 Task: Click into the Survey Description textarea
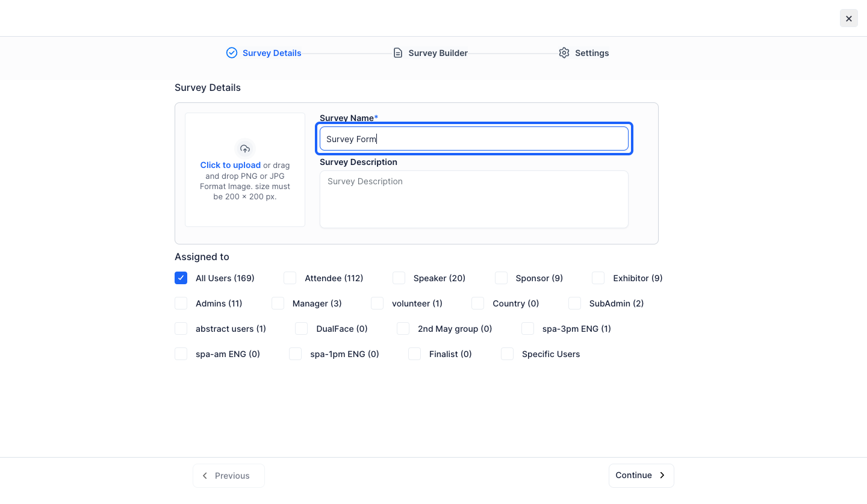point(474,199)
